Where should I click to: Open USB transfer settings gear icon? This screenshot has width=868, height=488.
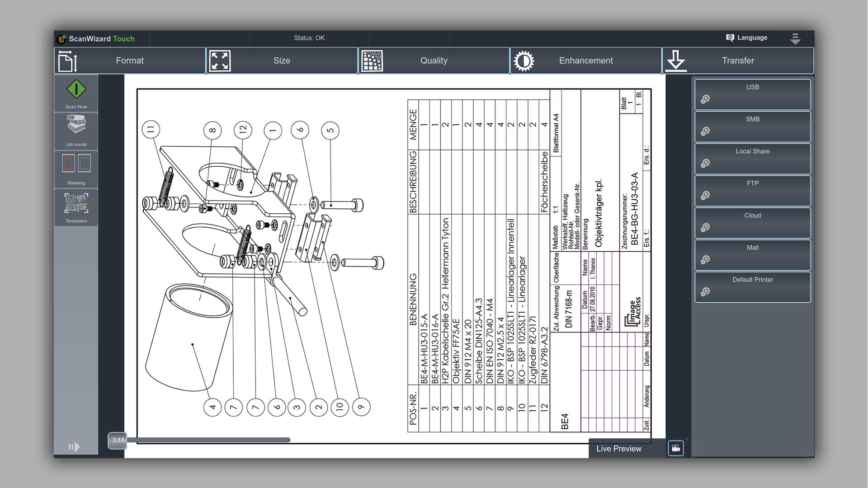pyautogui.click(x=705, y=99)
